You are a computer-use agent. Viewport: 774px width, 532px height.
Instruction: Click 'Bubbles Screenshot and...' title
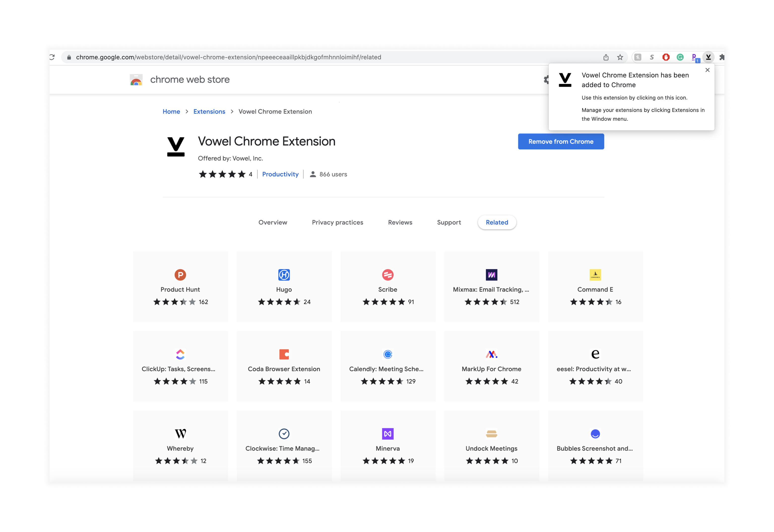pyautogui.click(x=595, y=449)
